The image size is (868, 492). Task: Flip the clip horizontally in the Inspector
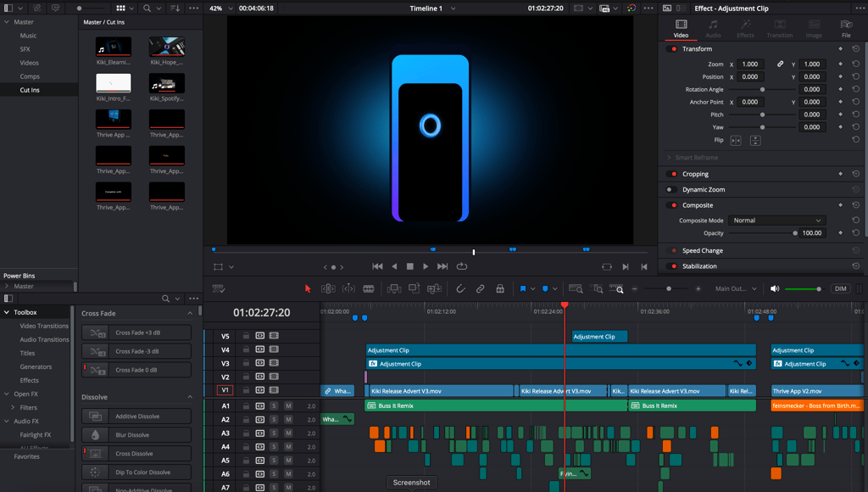(x=736, y=140)
